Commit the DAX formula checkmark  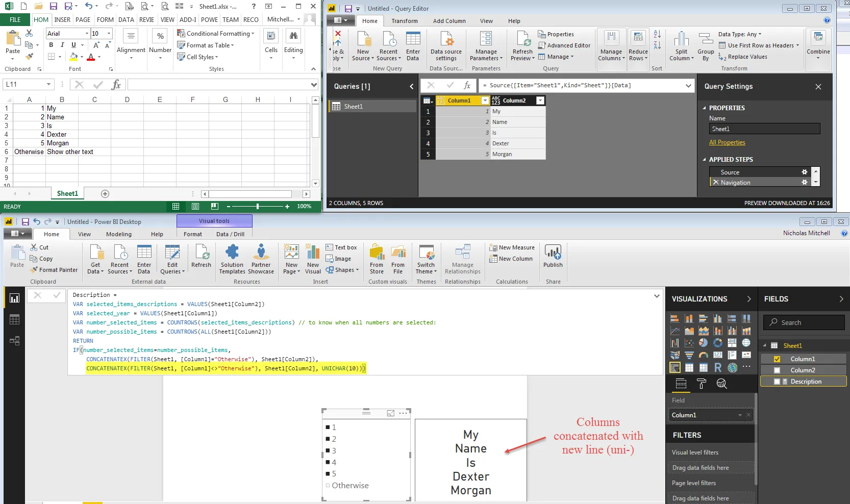pos(57,295)
